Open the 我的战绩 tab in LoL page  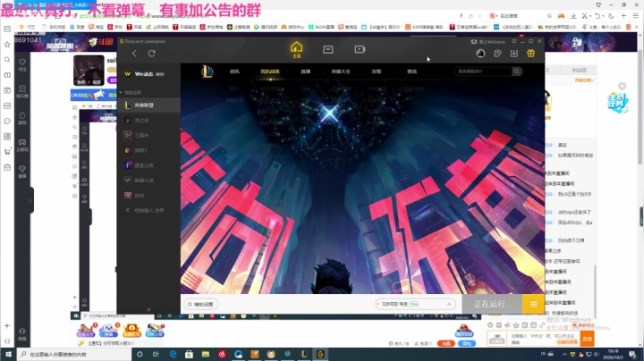(x=270, y=71)
